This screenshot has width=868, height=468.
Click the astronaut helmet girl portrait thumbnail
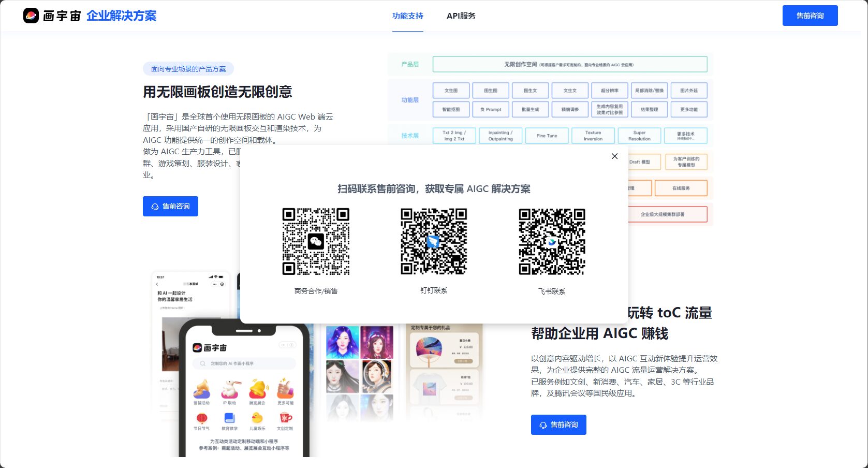(377, 376)
